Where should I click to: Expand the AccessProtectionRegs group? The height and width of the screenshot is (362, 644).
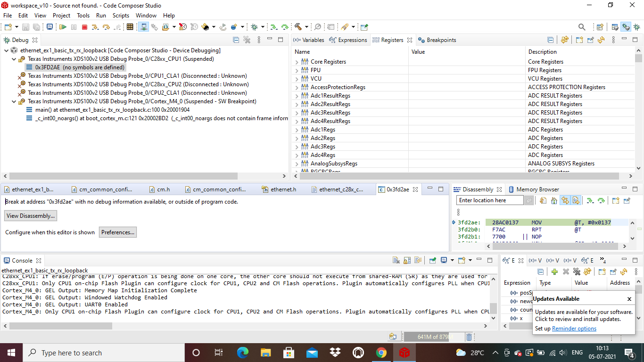click(x=297, y=87)
